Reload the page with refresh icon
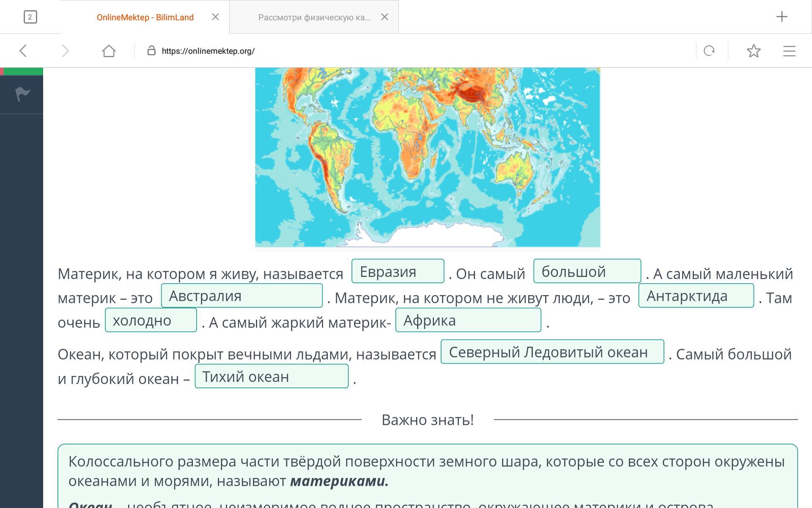This screenshot has height=508, width=812. coord(709,51)
